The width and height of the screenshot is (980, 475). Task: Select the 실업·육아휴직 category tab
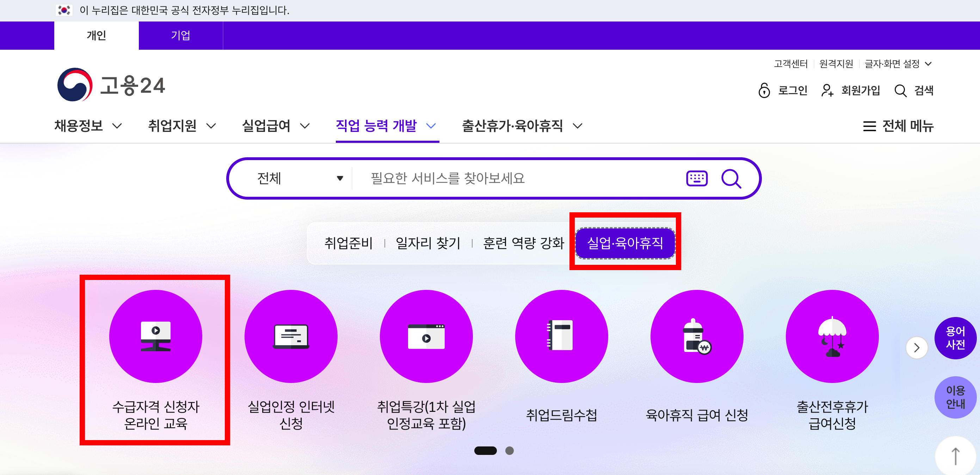pyautogui.click(x=625, y=243)
